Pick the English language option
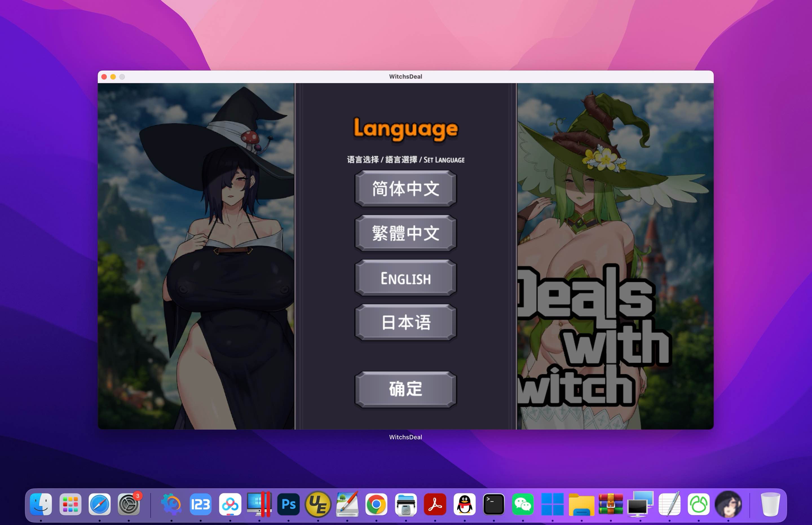812x525 pixels. (x=405, y=278)
